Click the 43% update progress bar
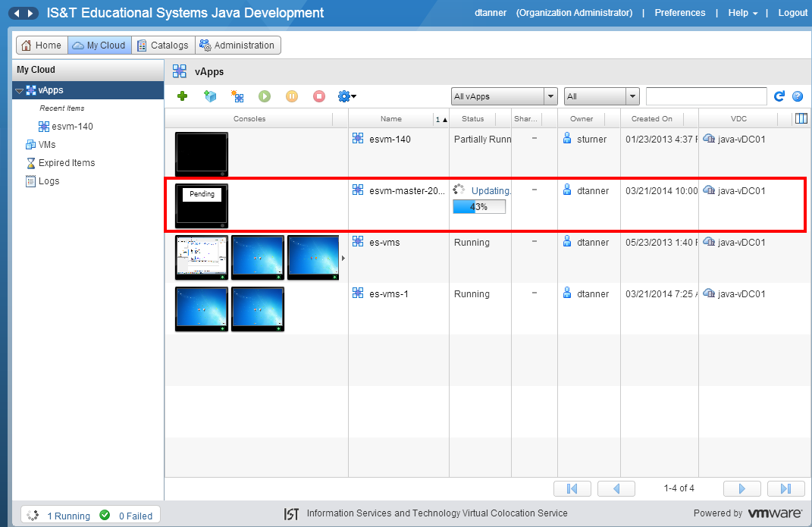 point(479,207)
